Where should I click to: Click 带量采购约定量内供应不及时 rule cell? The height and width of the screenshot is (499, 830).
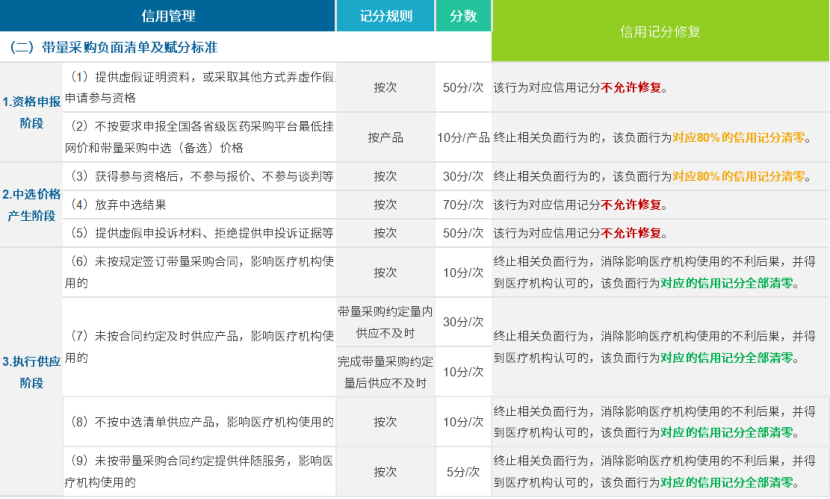coord(385,322)
